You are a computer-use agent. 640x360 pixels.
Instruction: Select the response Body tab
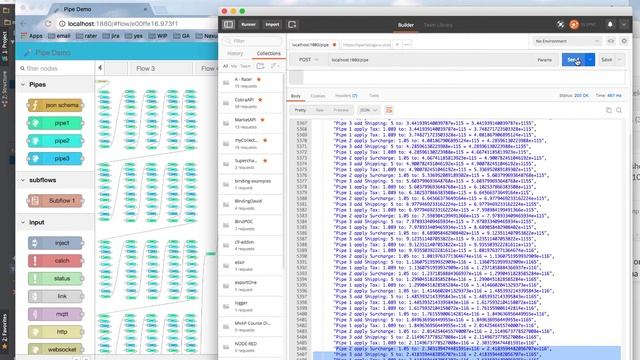[x=296, y=96]
